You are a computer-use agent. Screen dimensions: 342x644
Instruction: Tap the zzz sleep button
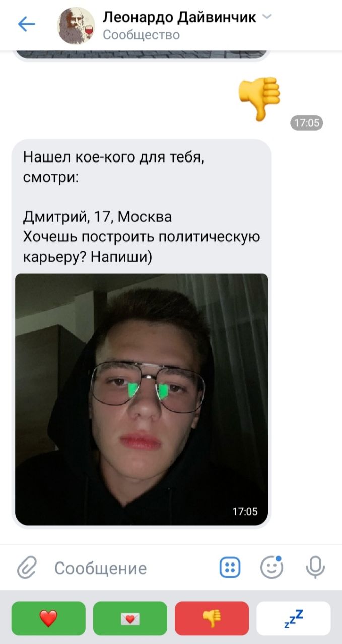[294, 618]
